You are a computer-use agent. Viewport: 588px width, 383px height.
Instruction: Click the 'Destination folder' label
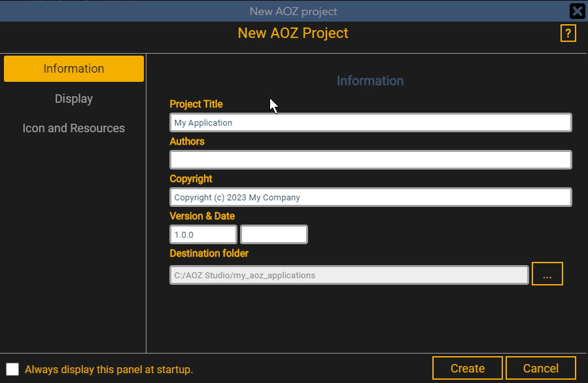(209, 253)
